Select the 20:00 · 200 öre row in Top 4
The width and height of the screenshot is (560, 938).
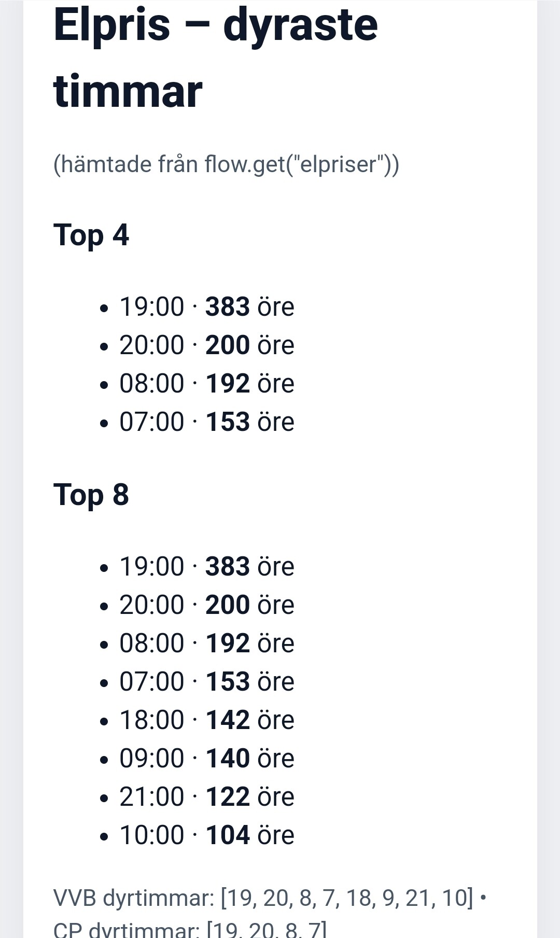(206, 345)
